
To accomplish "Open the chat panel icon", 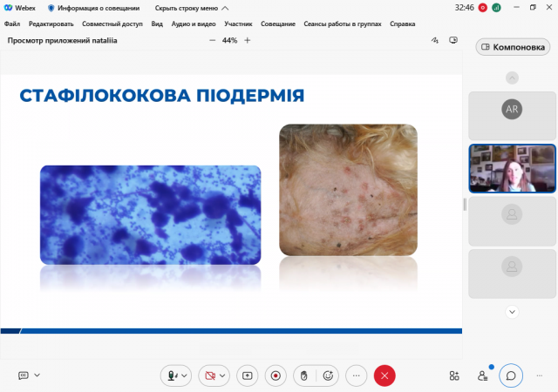I will 511,375.
